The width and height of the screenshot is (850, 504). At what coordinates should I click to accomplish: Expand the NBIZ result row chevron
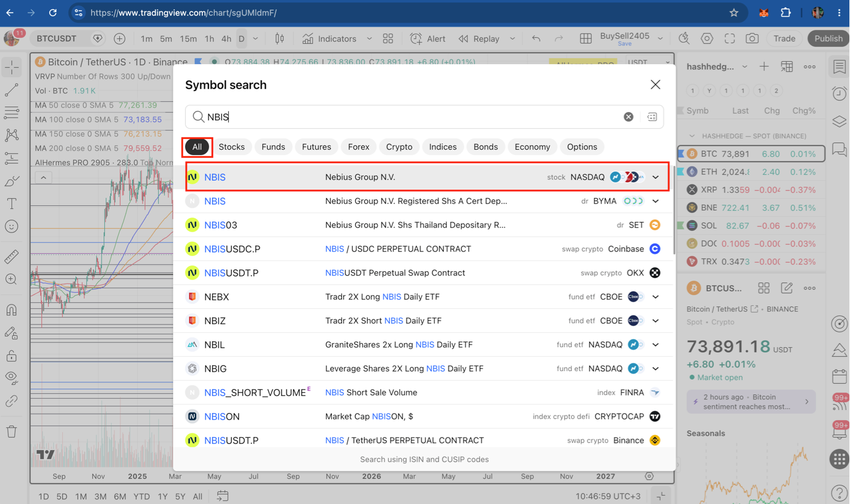[x=656, y=321]
